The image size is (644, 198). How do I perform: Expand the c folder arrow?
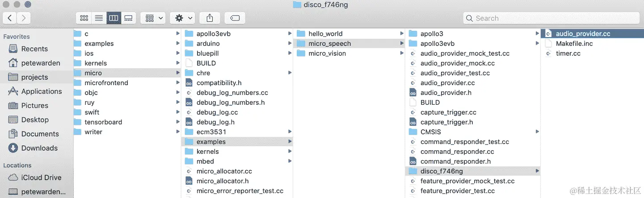[178, 33]
